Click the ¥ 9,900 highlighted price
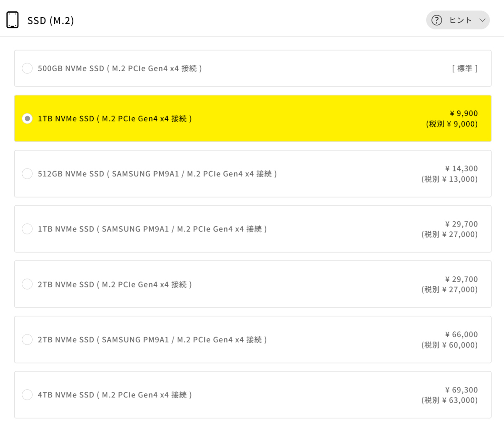The width and height of the screenshot is (504, 434). (x=464, y=113)
